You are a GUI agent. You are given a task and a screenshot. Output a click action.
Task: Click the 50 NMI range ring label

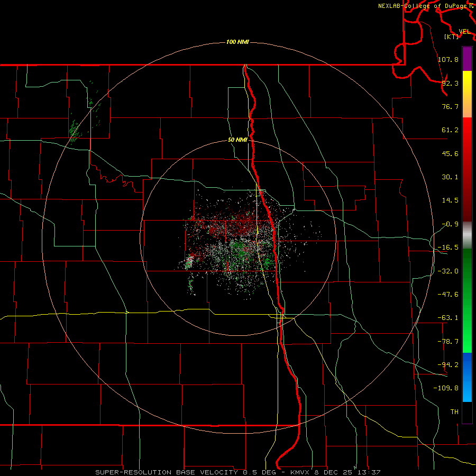(237, 140)
